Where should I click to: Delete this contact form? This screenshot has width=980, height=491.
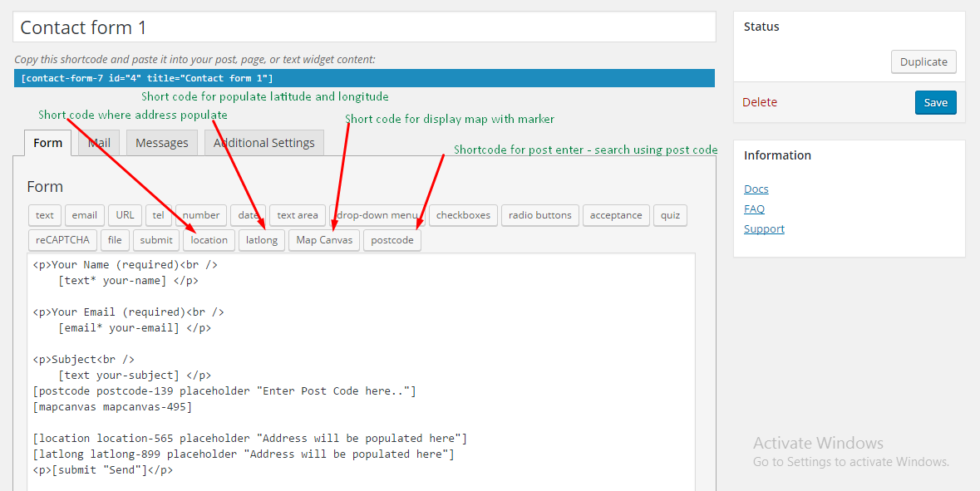tap(759, 102)
